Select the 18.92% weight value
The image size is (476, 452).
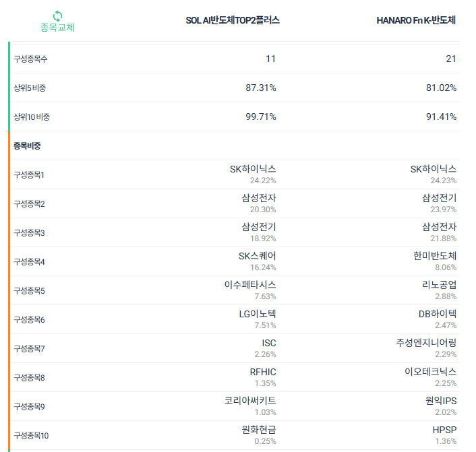263,238
